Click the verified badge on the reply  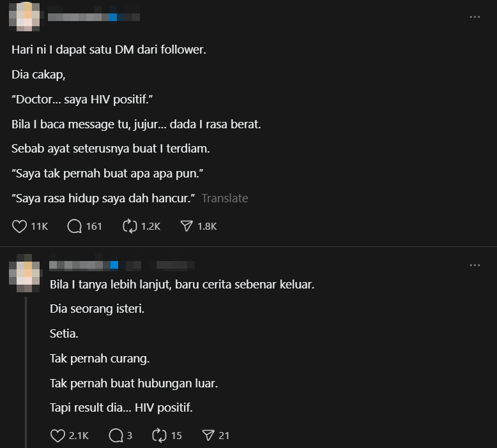click(x=114, y=265)
